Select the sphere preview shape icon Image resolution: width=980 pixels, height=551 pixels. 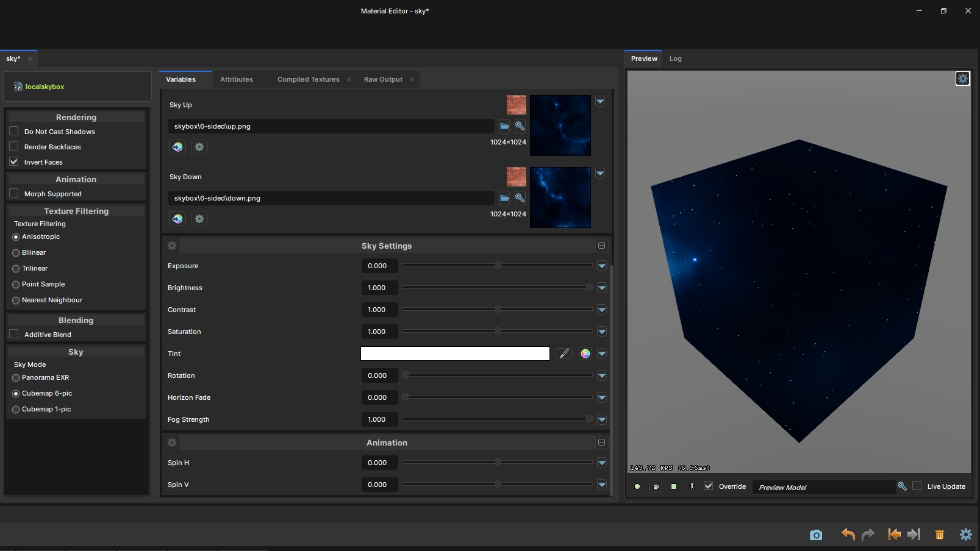pos(637,486)
